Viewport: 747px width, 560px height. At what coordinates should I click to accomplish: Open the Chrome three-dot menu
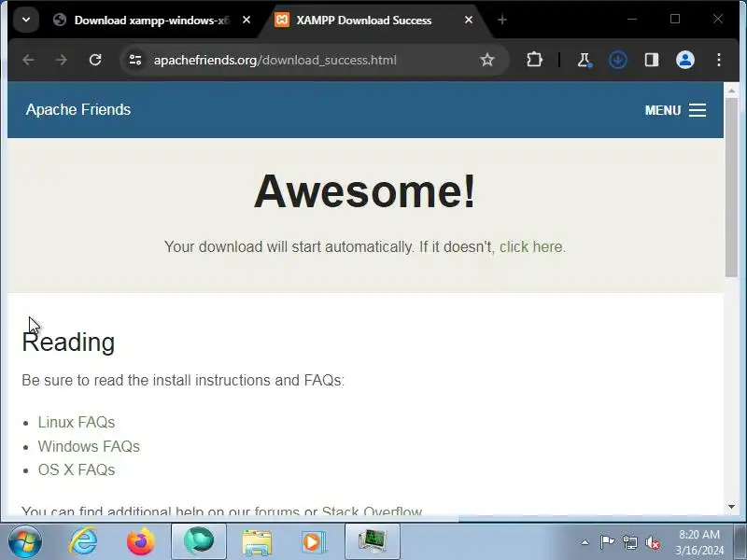click(x=719, y=60)
